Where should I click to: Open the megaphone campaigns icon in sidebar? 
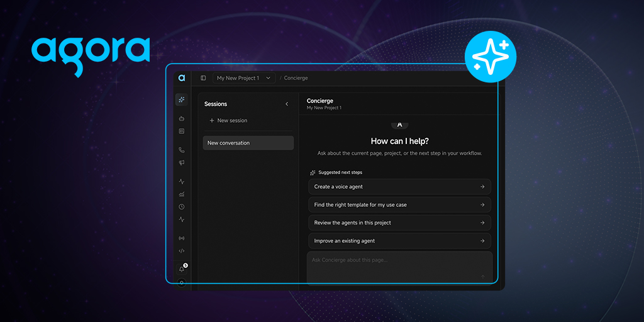(182, 163)
